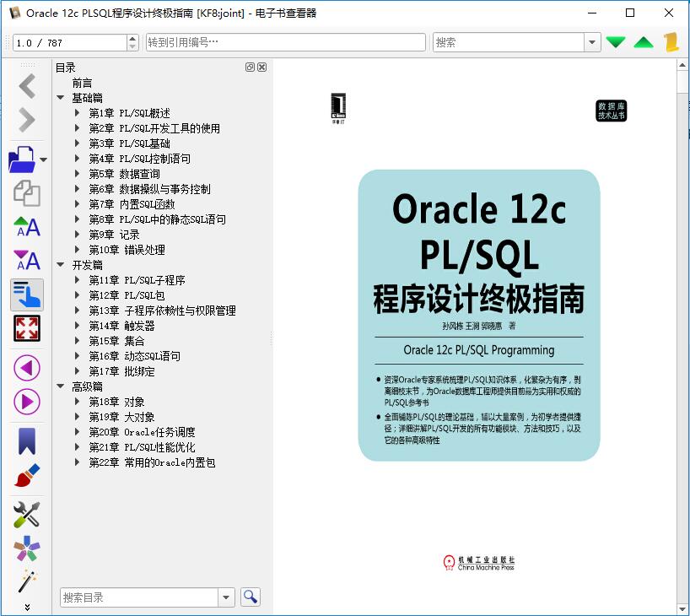The image size is (690, 616).
Task: Open 第4章 PL/SQL控制语句
Action: [x=139, y=159]
